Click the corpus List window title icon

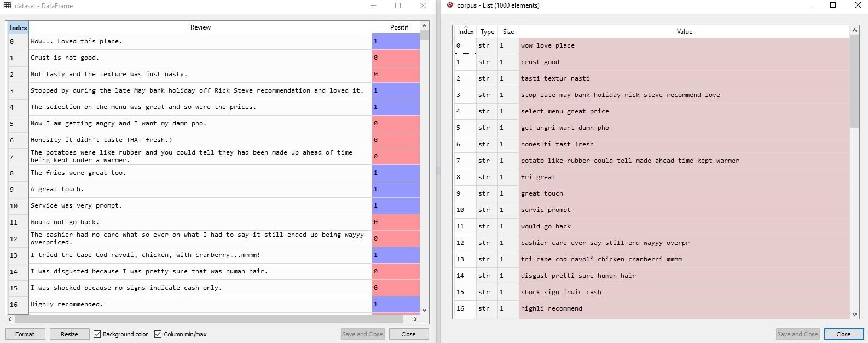pos(450,5)
